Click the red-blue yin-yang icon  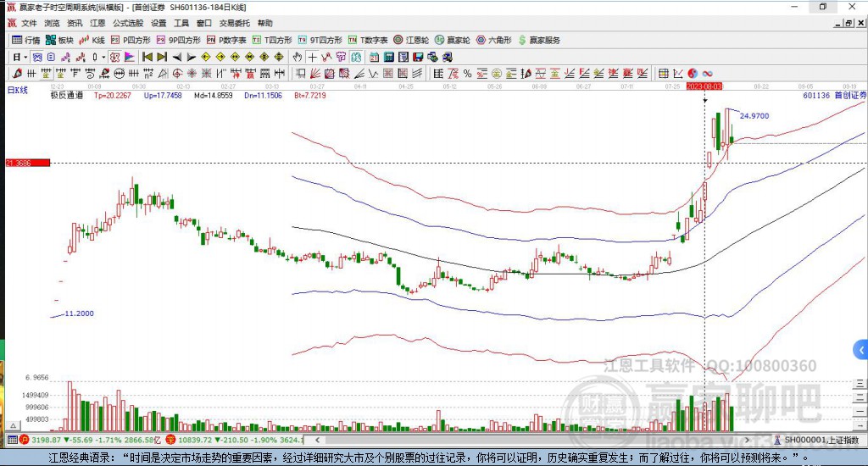click(x=693, y=73)
